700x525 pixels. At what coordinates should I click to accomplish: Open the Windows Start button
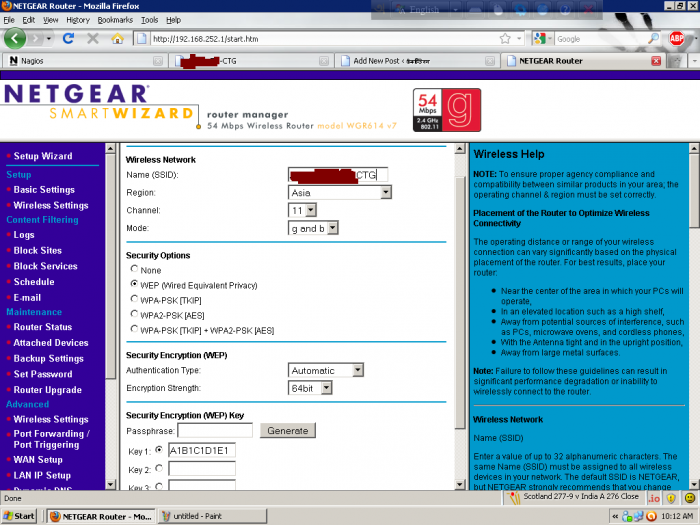coord(19,516)
